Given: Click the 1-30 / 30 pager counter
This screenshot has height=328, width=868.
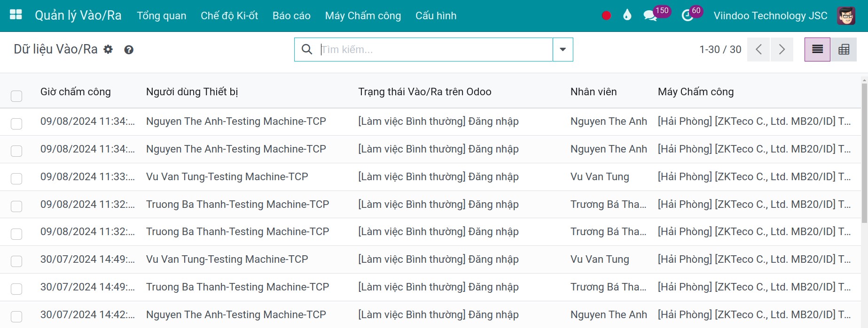Looking at the screenshot, I should coord(720,49).
